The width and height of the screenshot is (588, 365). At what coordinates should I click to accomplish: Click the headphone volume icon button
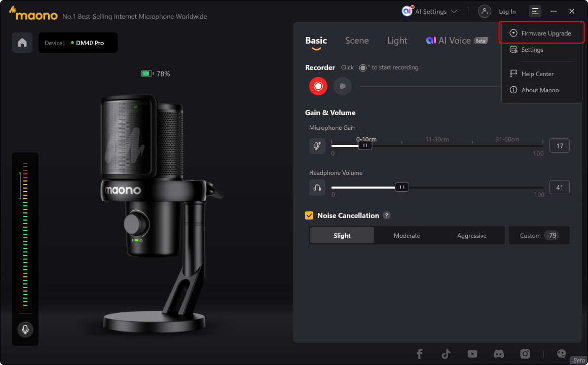[317, 187]
